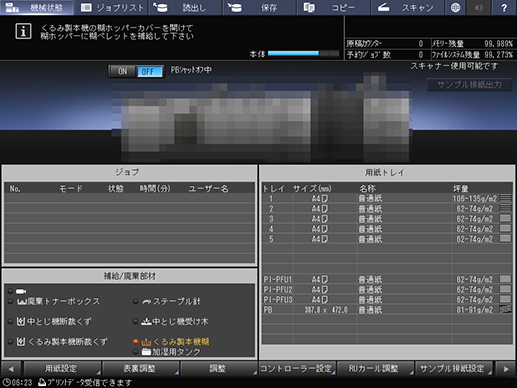Click the globe network icon
The image size is (517, 388).
tap(455, 7)
